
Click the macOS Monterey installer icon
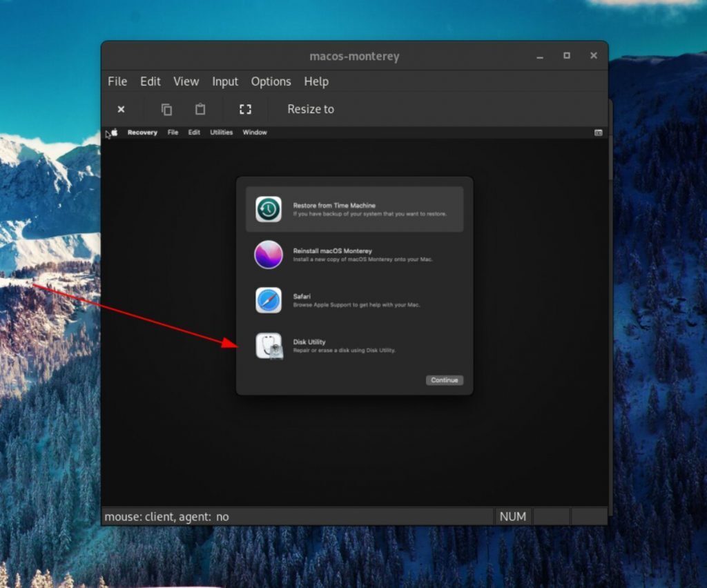tap(269, 255)
